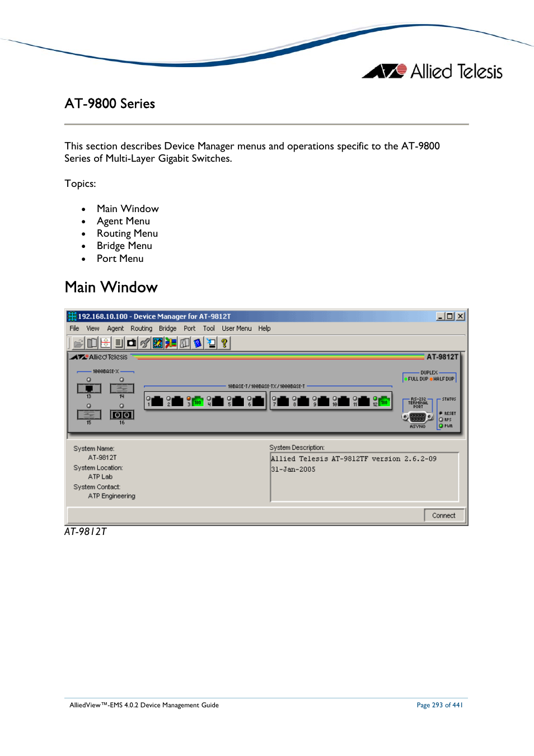Click the folded map pages toolbar icon
The height and width of the screenshot is (756, 534).
[185, 343]
